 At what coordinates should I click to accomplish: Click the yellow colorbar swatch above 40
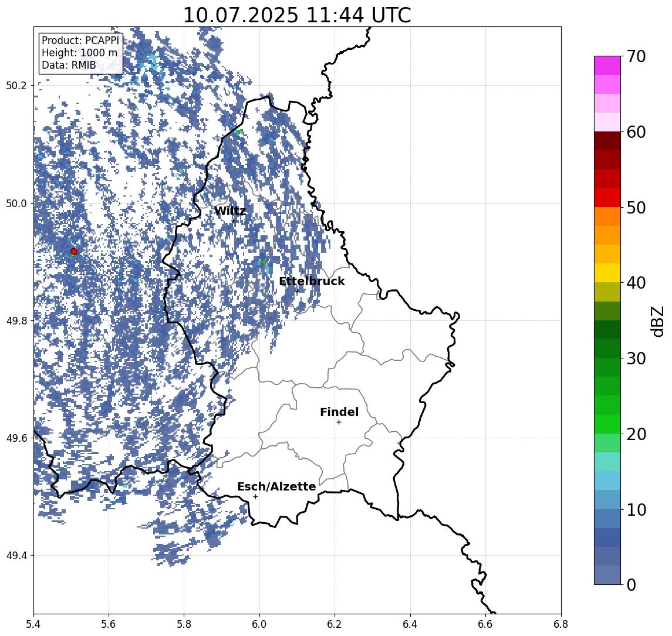[x=607, y=273]
